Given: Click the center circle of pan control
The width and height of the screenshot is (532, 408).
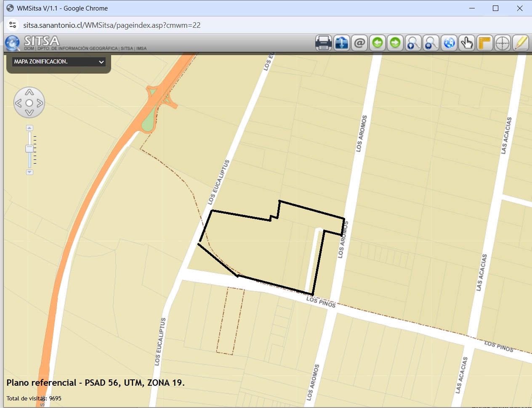Looking at the screenshot, I should tap(29, 103).
